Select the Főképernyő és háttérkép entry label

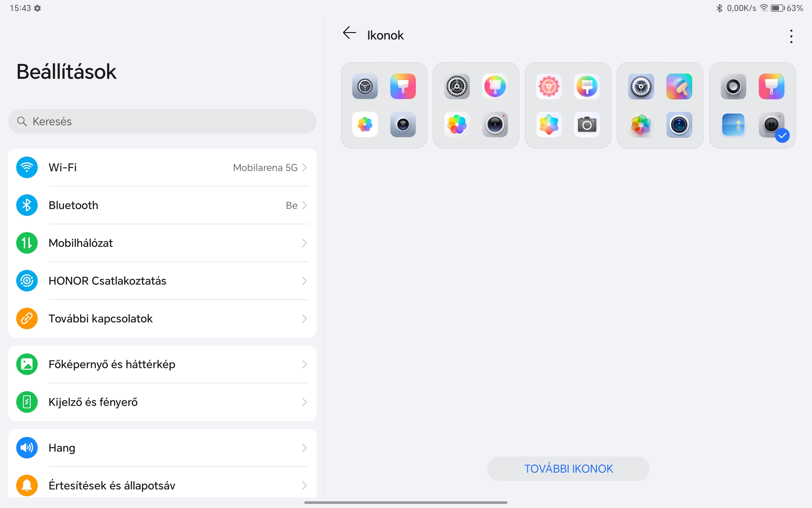pyautogui.click(x=112, y=364)
